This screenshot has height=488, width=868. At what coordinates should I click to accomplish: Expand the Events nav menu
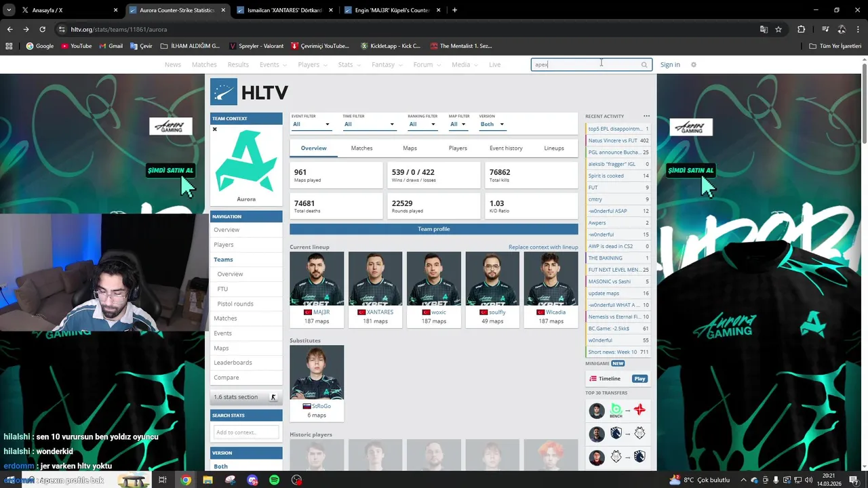[x=273, y=64]
